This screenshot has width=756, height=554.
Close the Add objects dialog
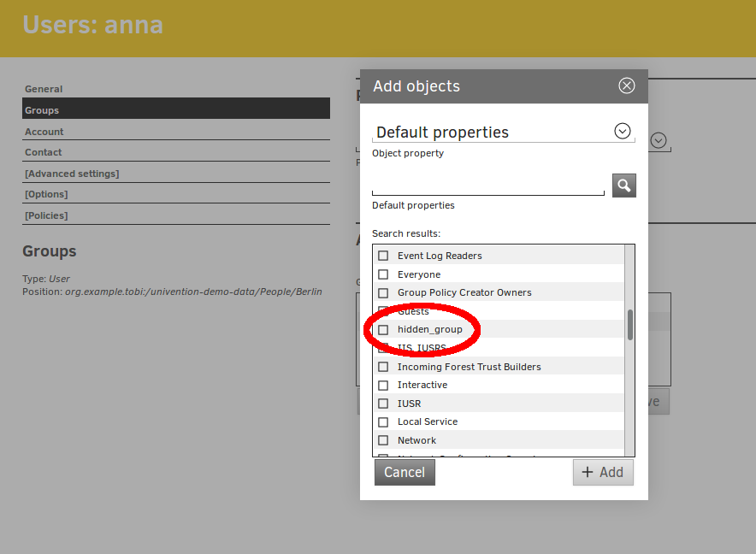pyautogui.click(x=627, y=85)
